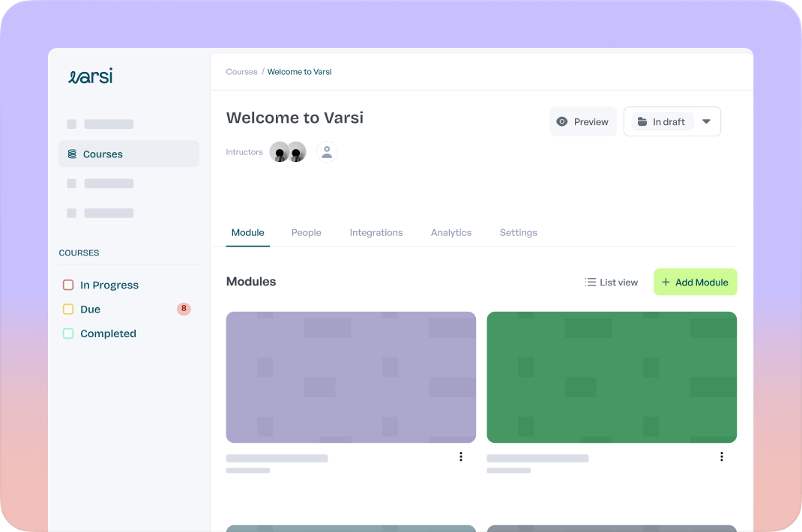
Task: Open the purple module thumbnail
Action: click(x=351, y=377)
